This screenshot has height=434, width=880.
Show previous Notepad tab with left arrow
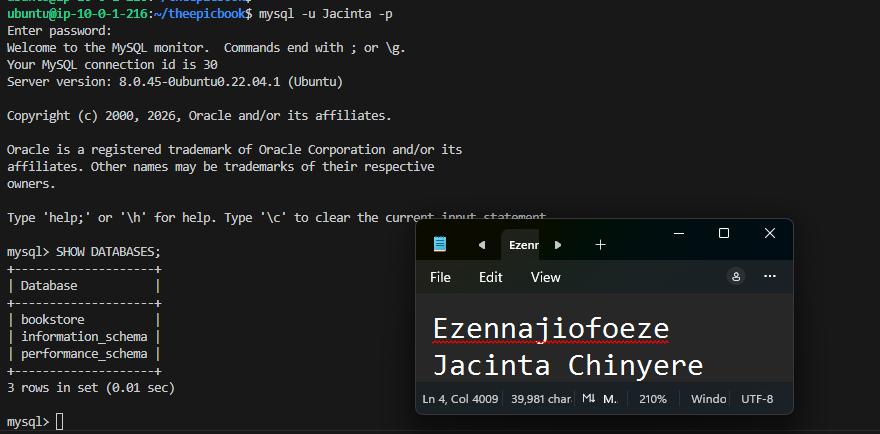[482, 245]
